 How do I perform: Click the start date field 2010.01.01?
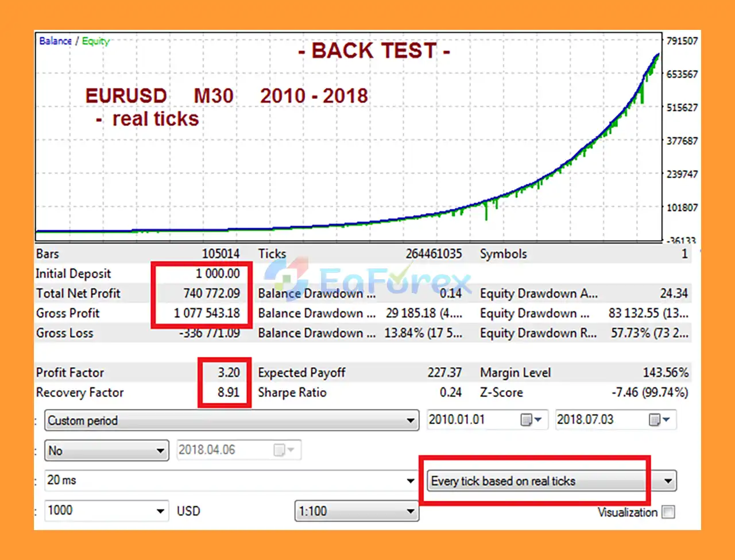471,420
